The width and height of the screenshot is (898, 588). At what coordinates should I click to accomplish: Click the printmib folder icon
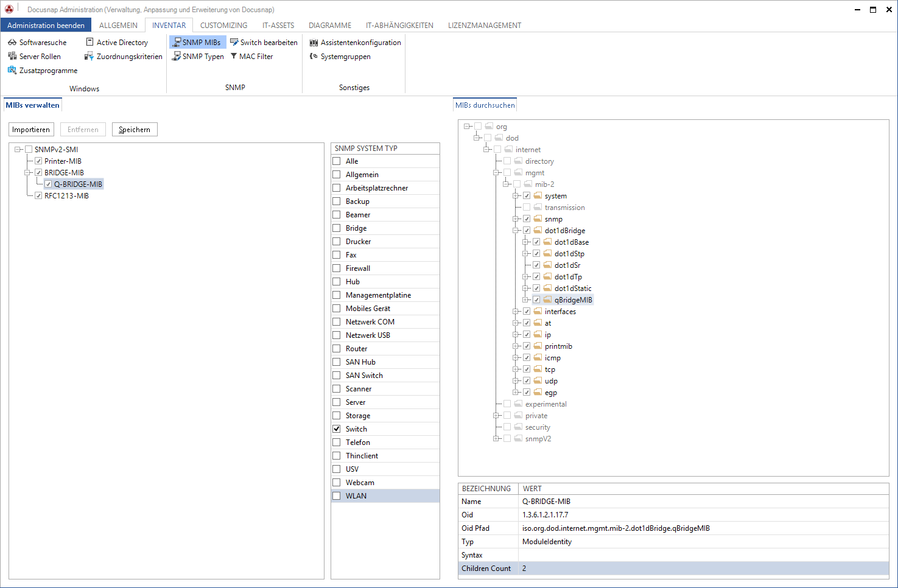coord(538,346)
